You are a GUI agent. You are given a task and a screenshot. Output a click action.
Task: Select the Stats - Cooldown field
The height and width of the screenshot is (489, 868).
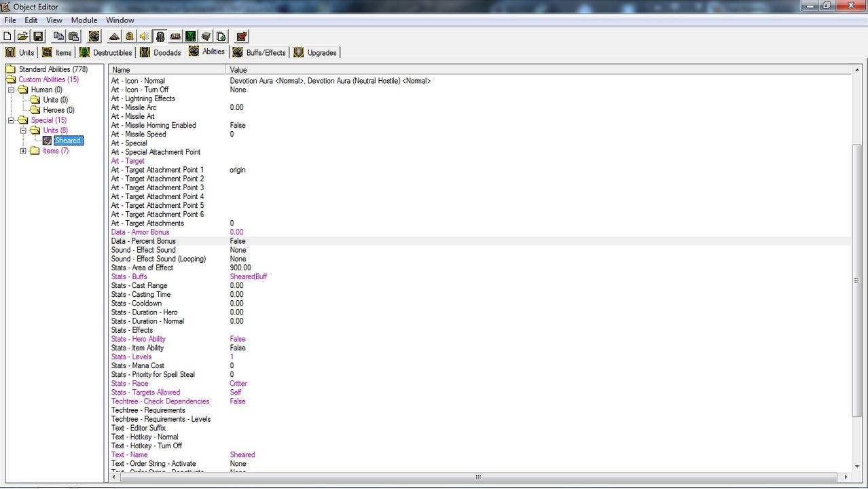click(480, 304)
